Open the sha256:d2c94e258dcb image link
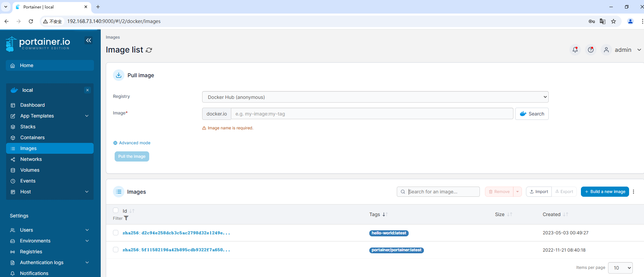This screenshot has width=644, height=277. (x=176, y=233)
